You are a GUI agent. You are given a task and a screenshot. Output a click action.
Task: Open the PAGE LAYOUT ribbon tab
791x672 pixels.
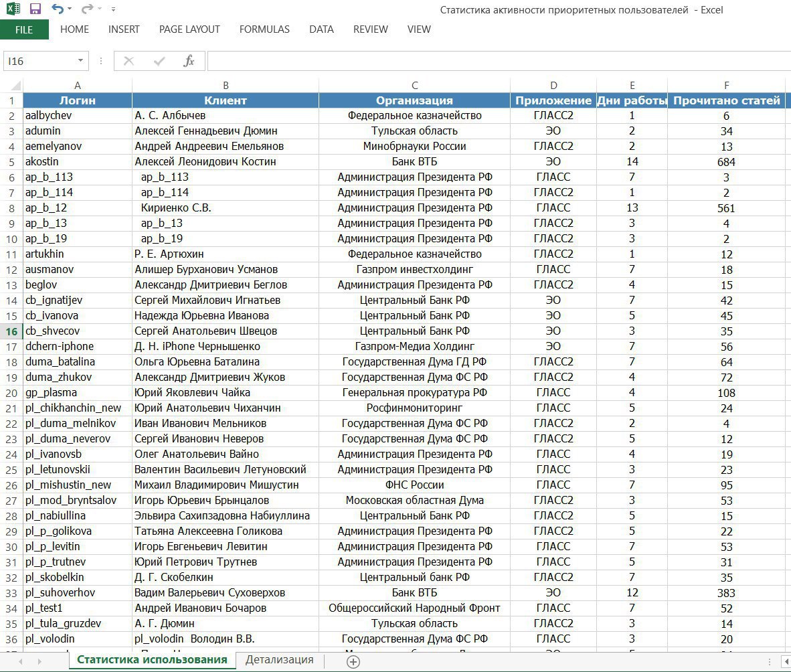coord(189,29)
